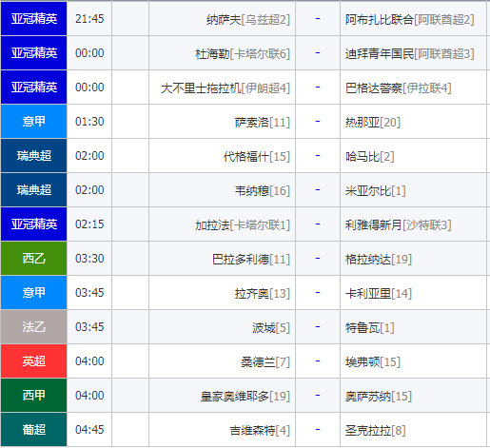Click the 01:30 kickoff time

89,122
